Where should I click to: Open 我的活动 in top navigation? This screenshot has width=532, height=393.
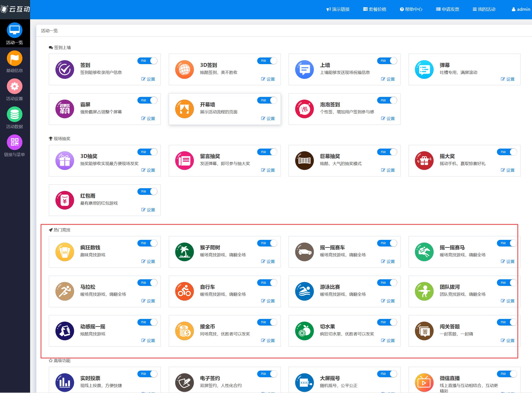pyautogui.click(x=484, y=9)
